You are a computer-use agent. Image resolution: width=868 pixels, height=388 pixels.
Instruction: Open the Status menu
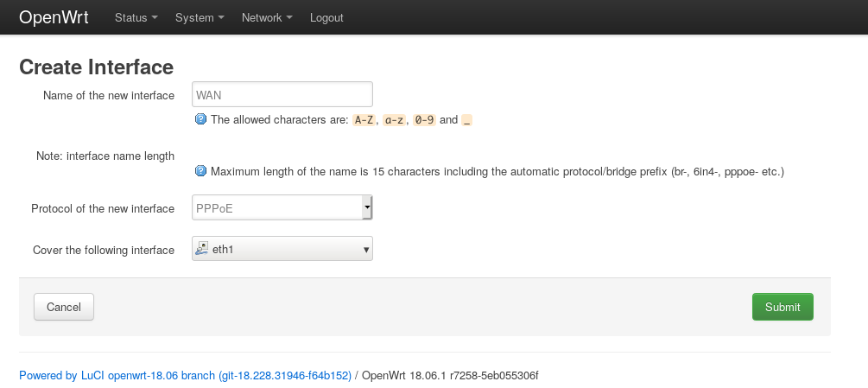coord(136,17)
